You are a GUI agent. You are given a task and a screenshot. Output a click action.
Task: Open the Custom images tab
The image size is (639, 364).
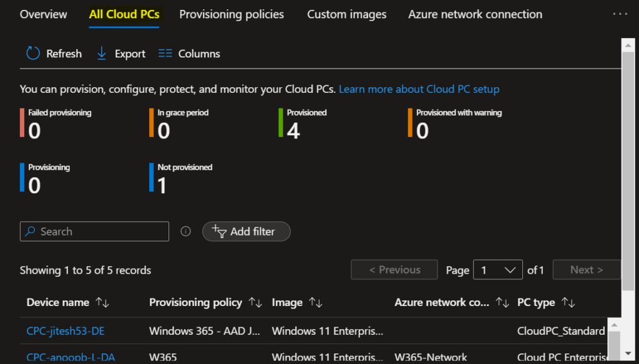coord(346,14)
